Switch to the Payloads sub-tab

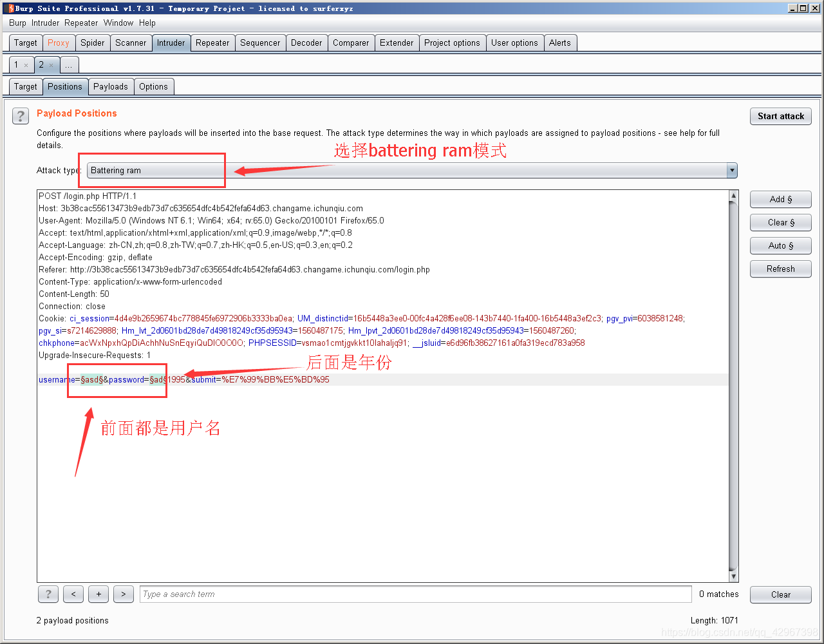111,87
